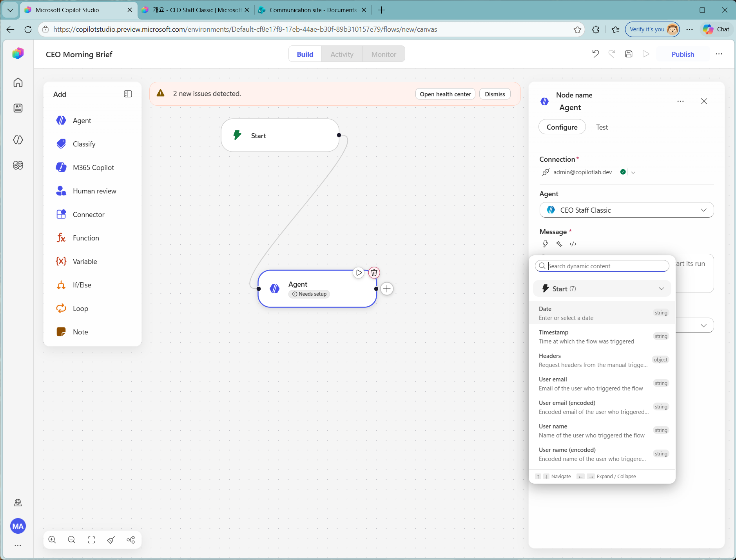Open the MA account avatar menu
This screenshot has height=560, width=736.
point(18,526)
